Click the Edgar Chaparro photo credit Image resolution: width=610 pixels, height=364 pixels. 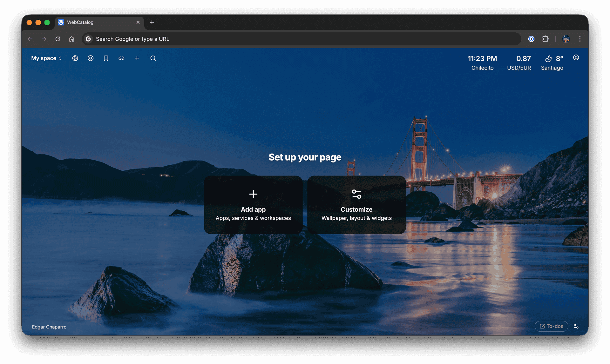pos(49,327)
